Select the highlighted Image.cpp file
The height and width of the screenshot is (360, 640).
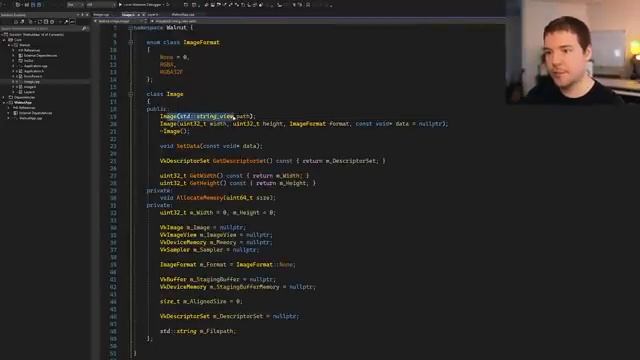click(32, 82)
